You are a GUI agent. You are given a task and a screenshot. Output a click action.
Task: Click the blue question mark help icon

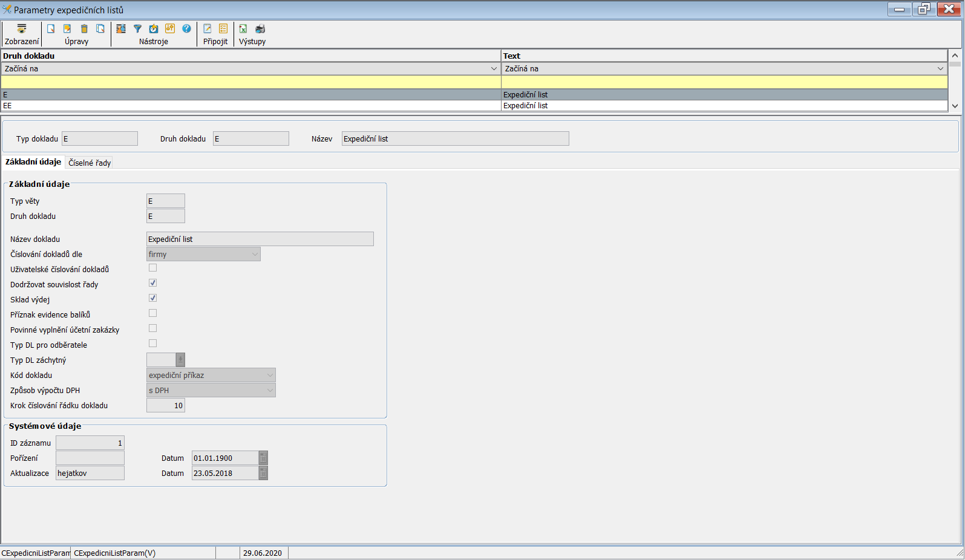pos(186,29)
